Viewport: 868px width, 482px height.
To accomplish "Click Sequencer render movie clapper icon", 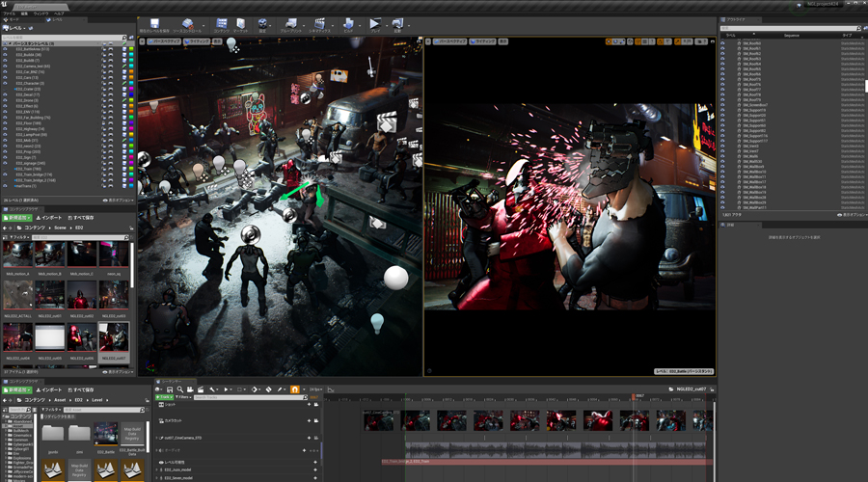I will pyautogui.click(x=201, y=389).
